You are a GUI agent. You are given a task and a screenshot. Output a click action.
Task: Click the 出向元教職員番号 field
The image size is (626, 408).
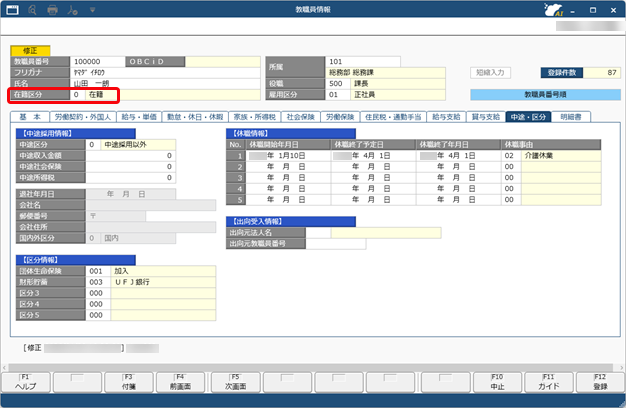click(x=336, y=244)
